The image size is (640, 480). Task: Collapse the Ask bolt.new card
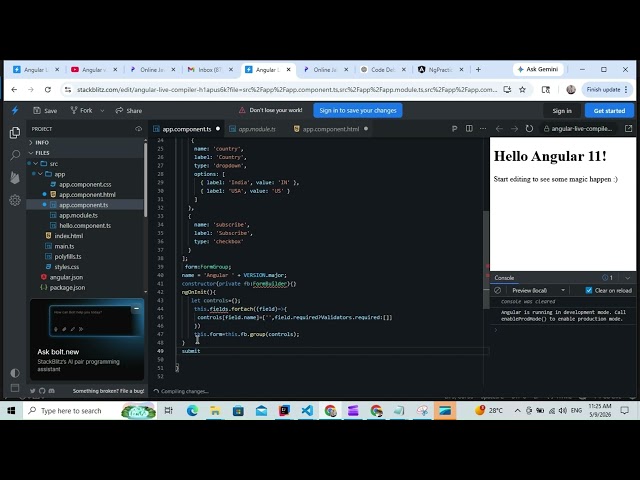[137, 309]
